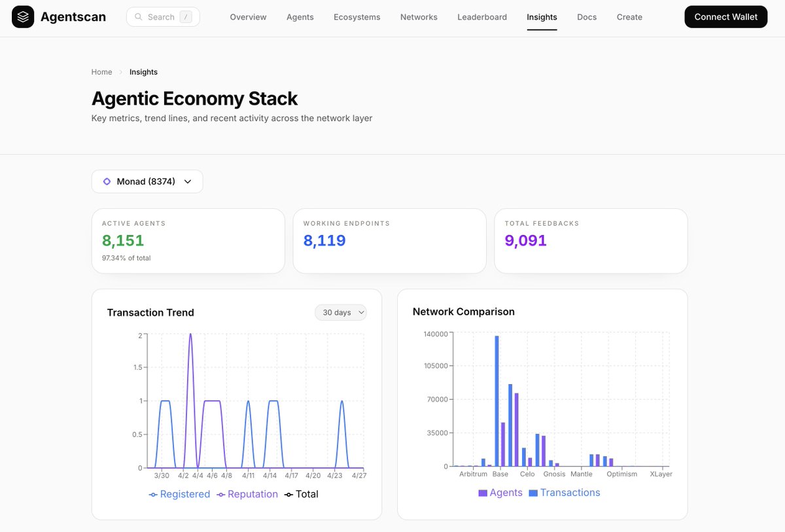
Task: Click the Agentic Economy Stack heading
Action: point(194,98)
